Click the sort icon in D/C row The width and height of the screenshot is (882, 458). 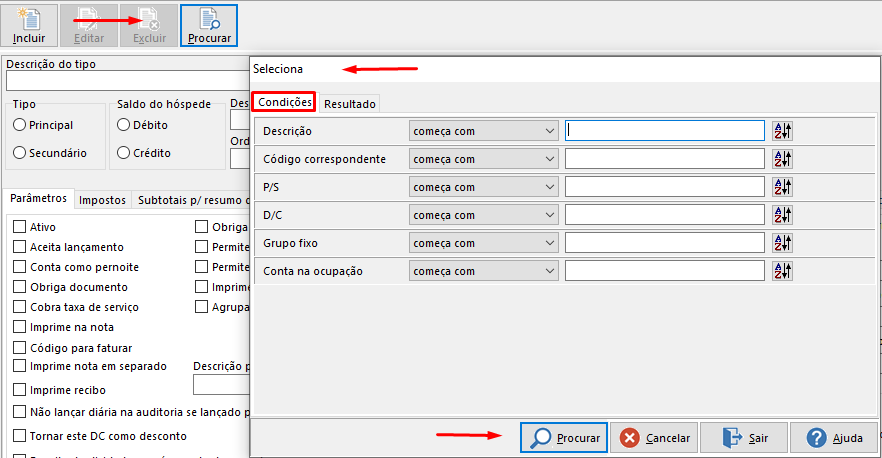[x=782, y=215]
